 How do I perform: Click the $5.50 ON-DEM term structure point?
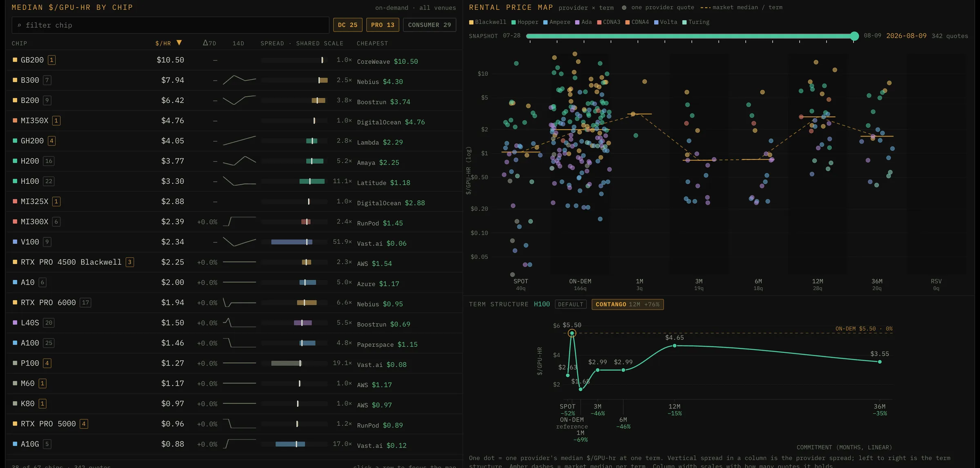572,333
